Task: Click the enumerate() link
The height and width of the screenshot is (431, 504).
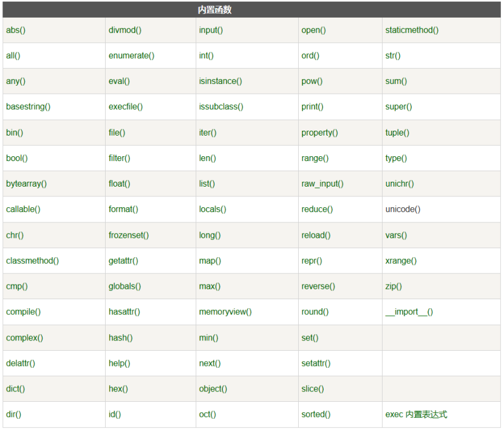Action: (131, 56)
